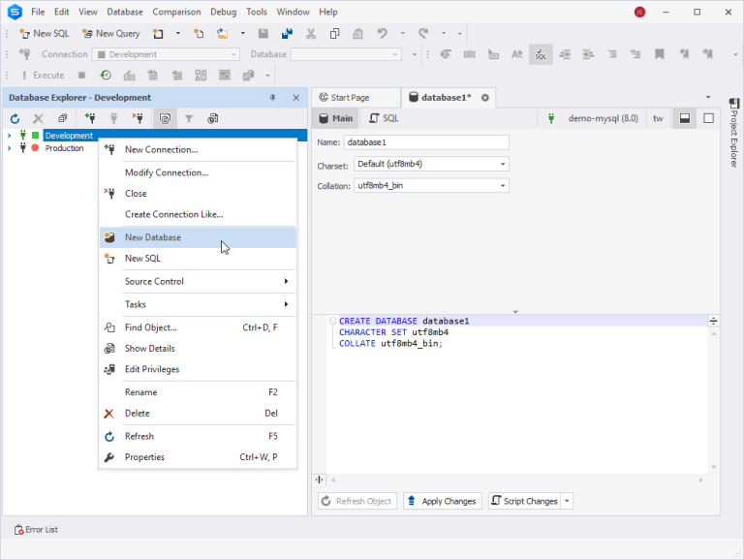This screenshot has height=560, width=744.
Task: Open the Error List panel
Action: [x=36, y=530]
